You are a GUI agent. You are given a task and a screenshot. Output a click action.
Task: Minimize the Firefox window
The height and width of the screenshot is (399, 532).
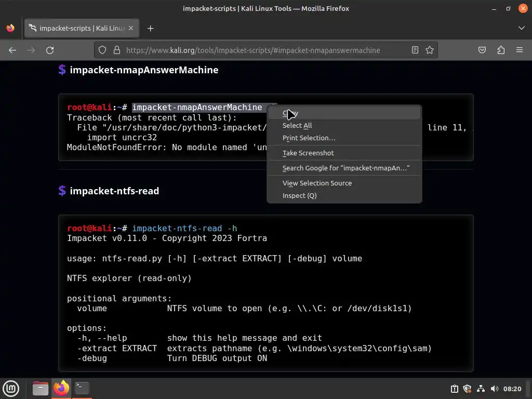pos(494,8)
